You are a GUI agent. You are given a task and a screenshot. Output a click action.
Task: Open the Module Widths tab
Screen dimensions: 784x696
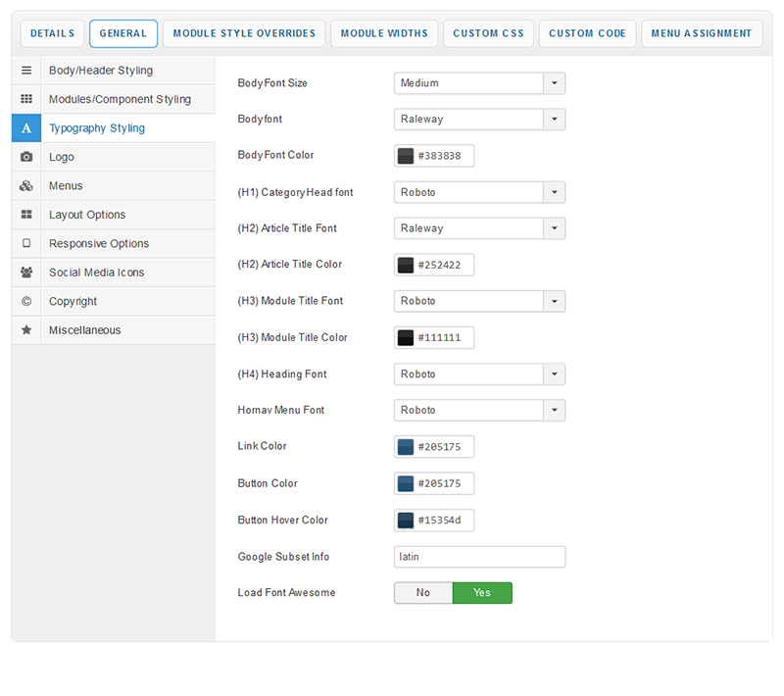point(384,33)
